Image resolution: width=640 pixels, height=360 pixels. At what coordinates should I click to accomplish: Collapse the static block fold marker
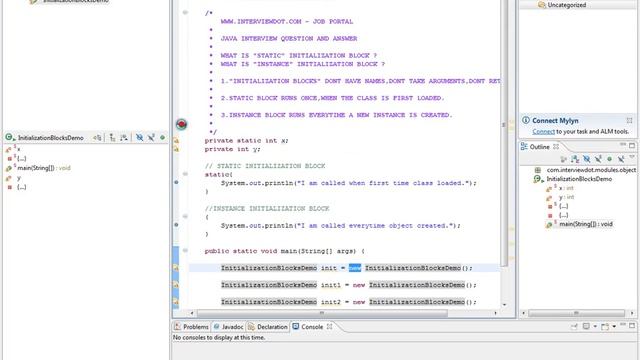185,174
